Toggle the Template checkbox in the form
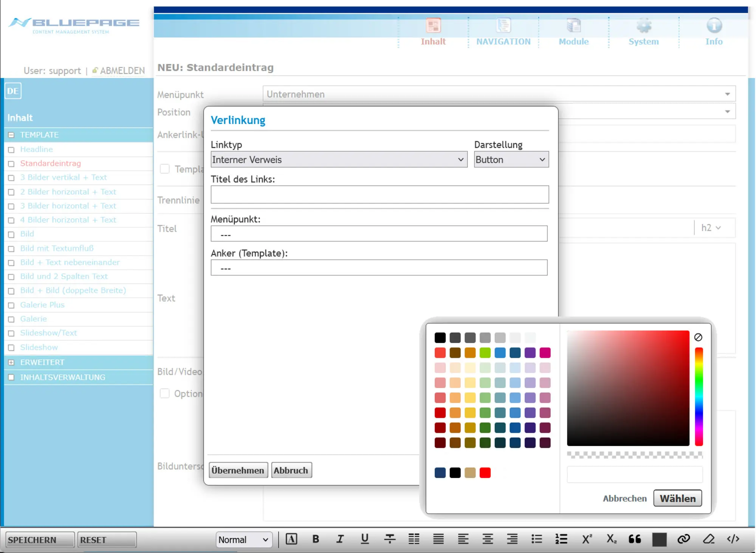This screenshot has height=553, width=756. coord(164,169)
